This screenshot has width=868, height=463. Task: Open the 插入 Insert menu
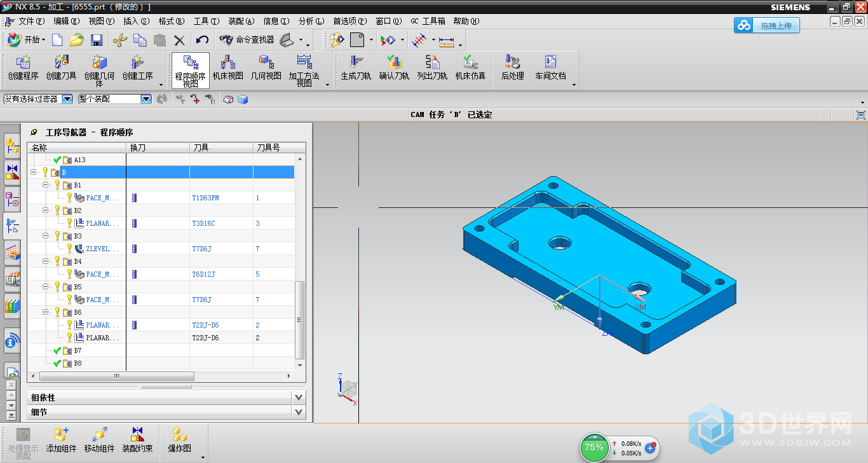tap(136, 21)
